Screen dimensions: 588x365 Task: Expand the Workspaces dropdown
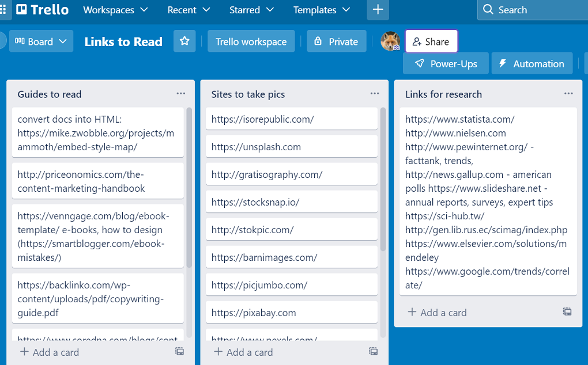point(115,10)
